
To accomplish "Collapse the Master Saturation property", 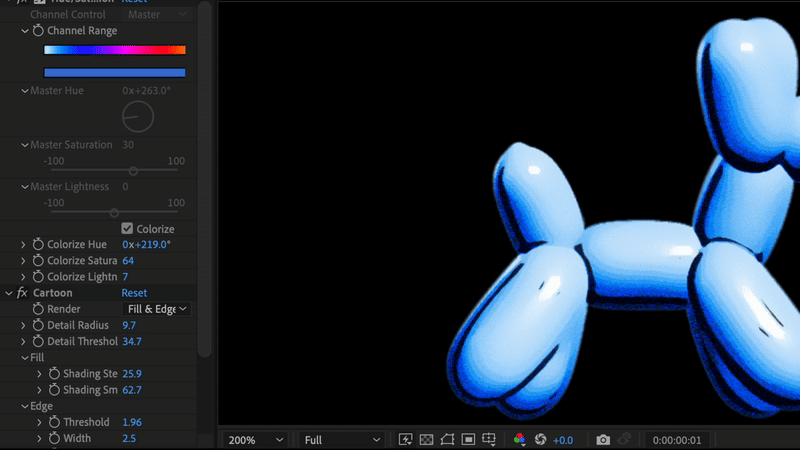I will point(24,145).
